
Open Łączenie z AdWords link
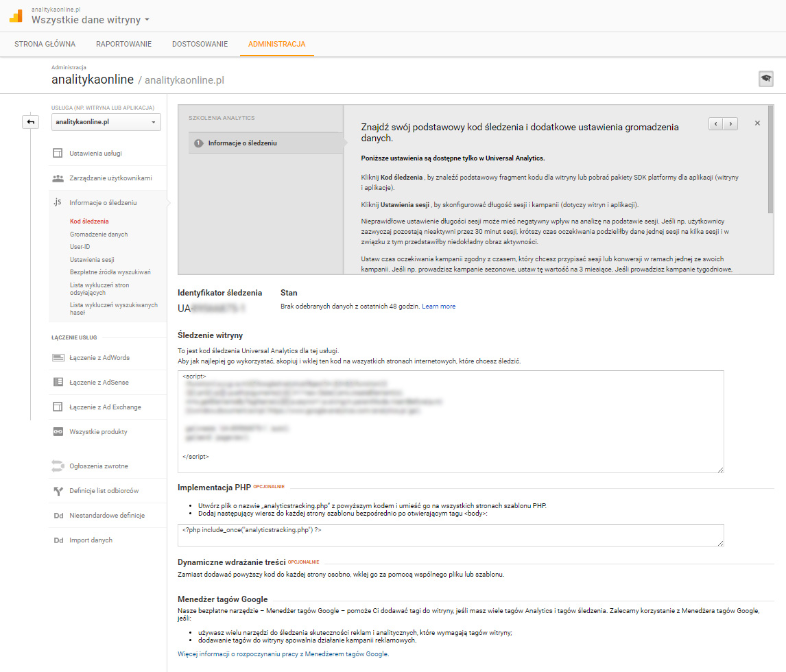pyautogui.click(x=99, y=358)
